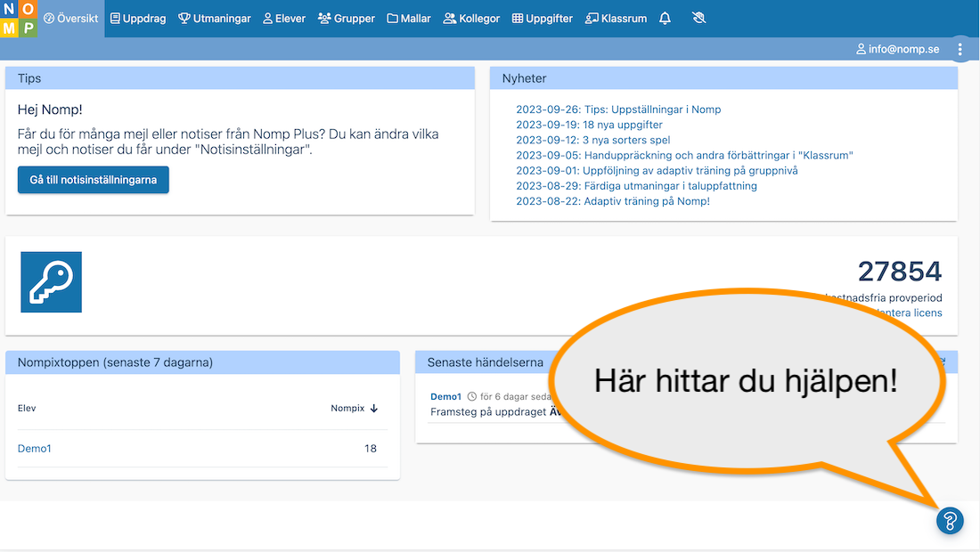
Task: Open Demo1 in the Nompixtoppen list
Action: pos(35,449)
